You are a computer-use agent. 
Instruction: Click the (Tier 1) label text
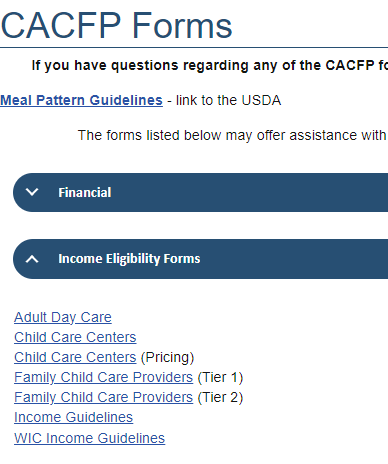click(220, 377)
